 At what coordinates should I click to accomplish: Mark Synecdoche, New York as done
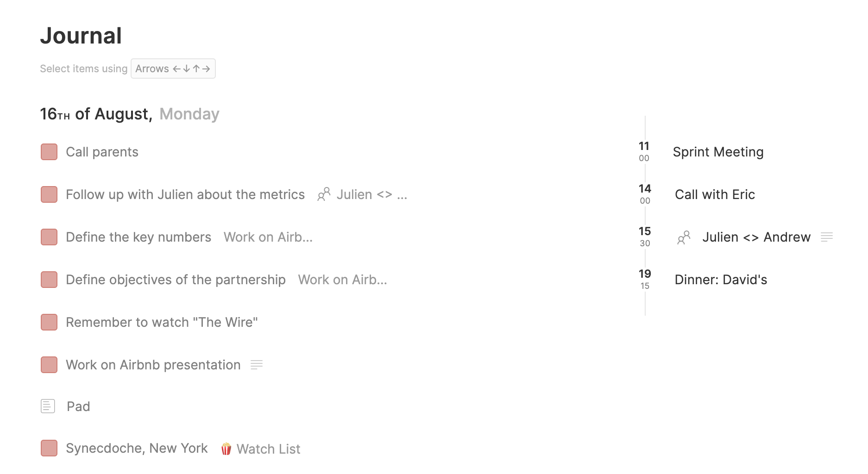[49, 448]
